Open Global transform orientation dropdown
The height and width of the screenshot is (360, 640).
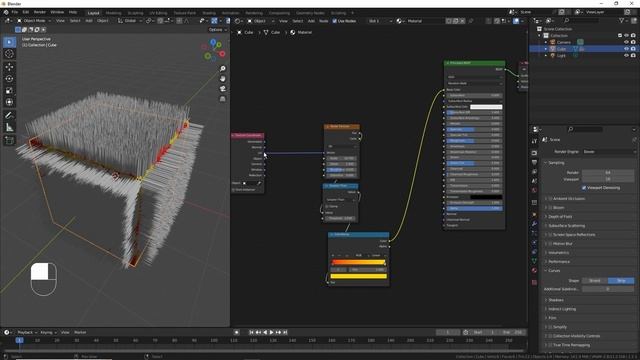point(131,20)
